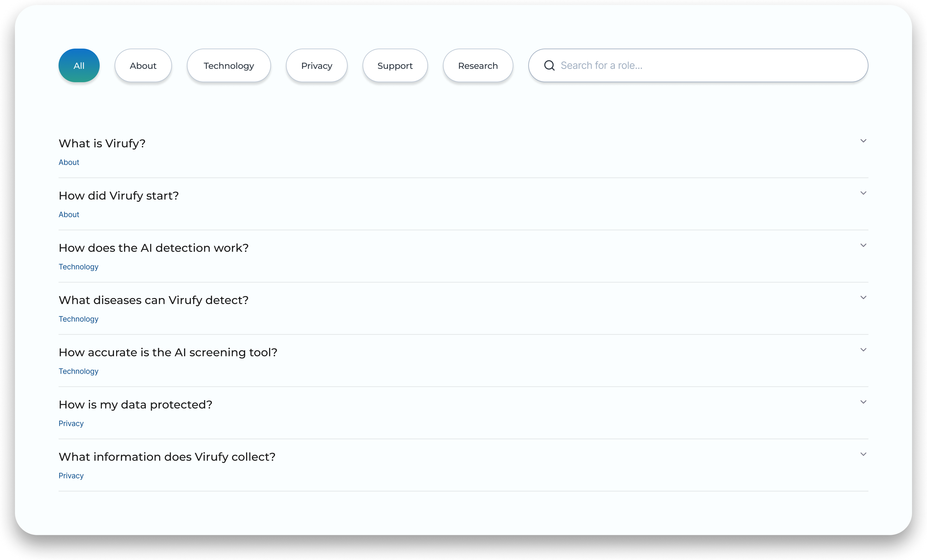
Task: Expand 'How is my data protected?' chevron
Action: click(x=863, y=402)
